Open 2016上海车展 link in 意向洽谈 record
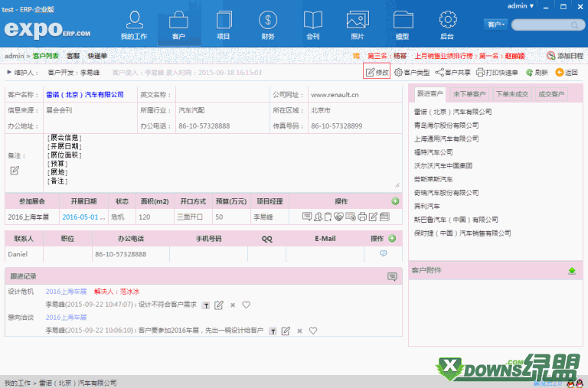 (x=66, y=318)
